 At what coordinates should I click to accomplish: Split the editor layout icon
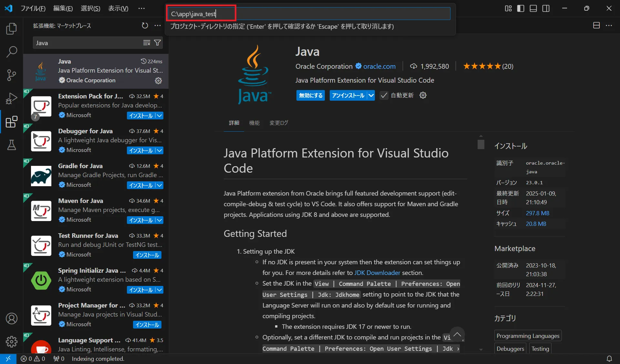point(596,25)
